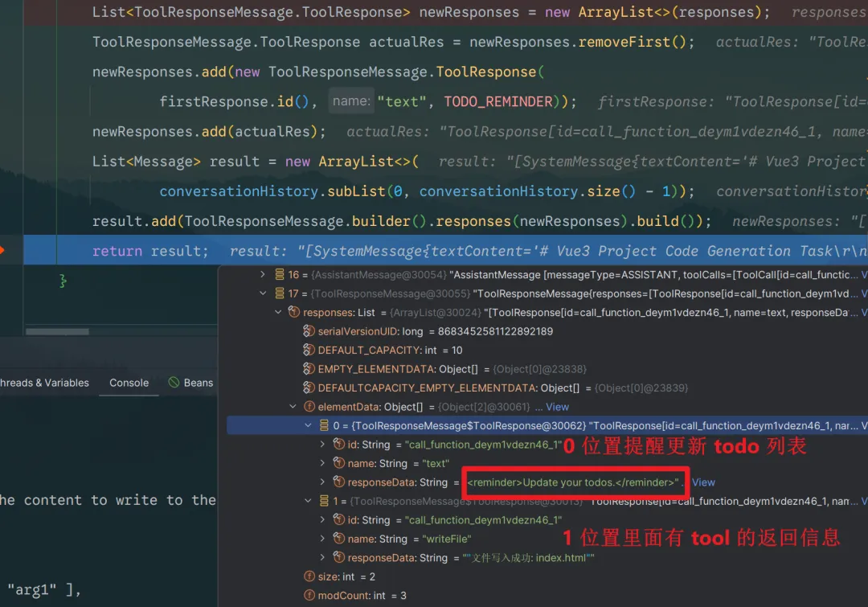This screenshot has height=607, width=868.
Task: Expand name = "text" string node
Action: 323,463
